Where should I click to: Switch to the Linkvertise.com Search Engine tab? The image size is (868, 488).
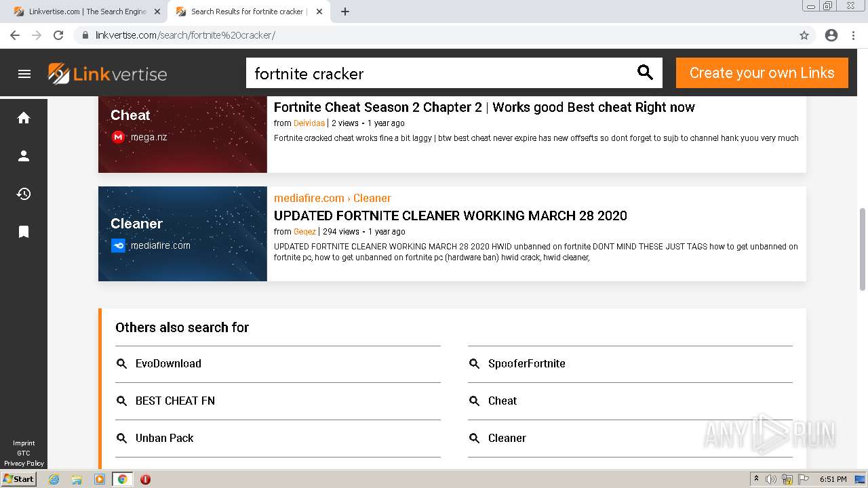coord(87,12)
